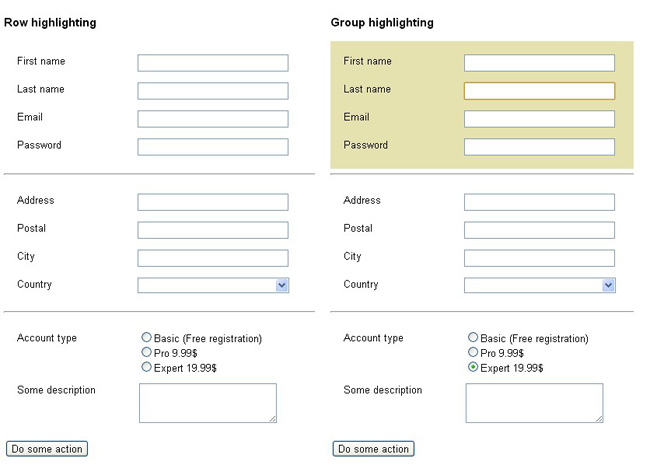The height and width of the screenshot is (472, 650).
Task: Focus Password field in Row highlighting form
Action: [213, 147]
